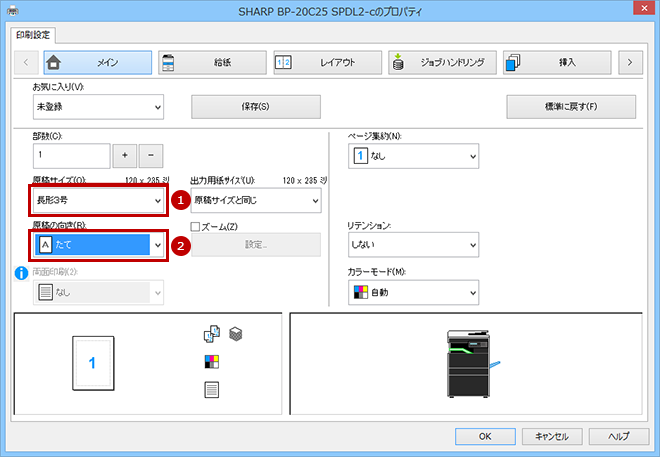Image resolution: width=660 pixels, height=457 pixels.
Task: Click the color mode icon in preview
Action: pos(212,361)
